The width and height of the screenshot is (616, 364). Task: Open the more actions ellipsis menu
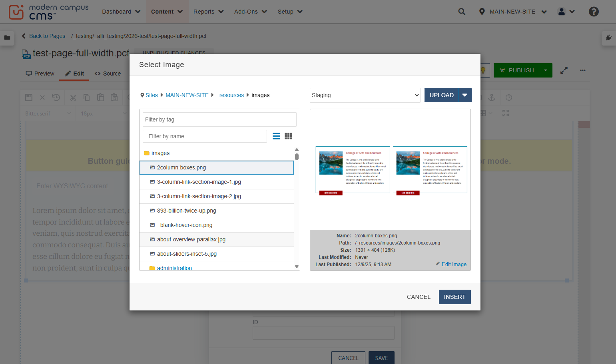583,70
